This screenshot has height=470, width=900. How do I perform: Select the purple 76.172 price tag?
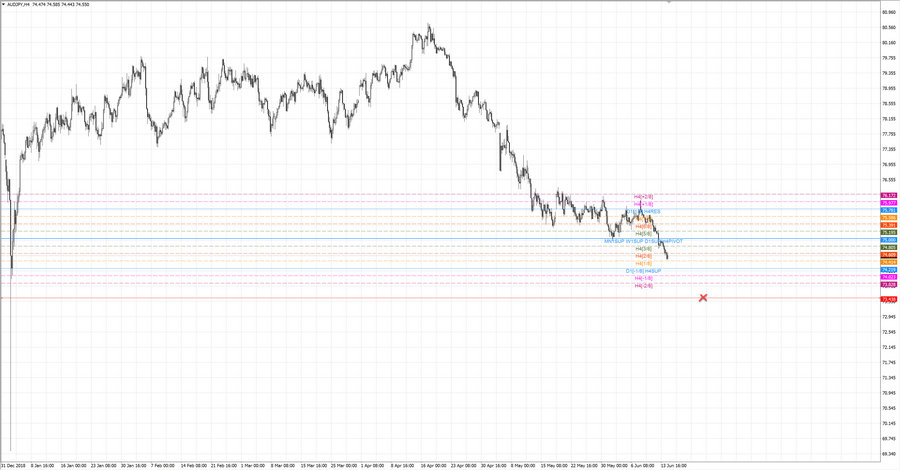click(x=889, y=196)
